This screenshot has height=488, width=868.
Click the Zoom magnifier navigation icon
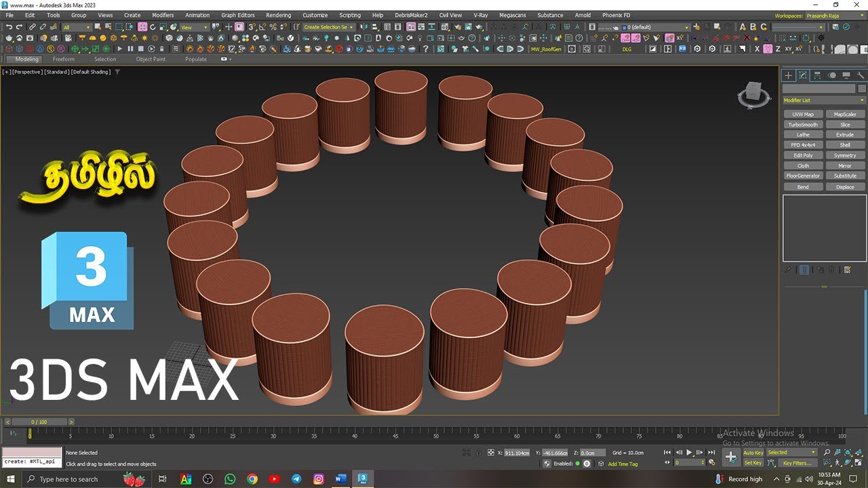click(827, 452)
